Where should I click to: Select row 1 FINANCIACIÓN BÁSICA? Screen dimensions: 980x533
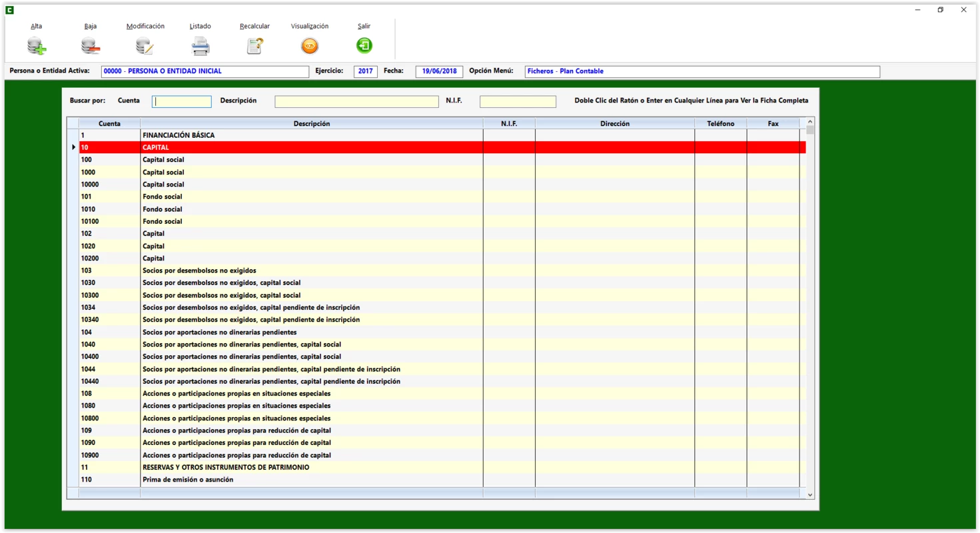(442, 135)
